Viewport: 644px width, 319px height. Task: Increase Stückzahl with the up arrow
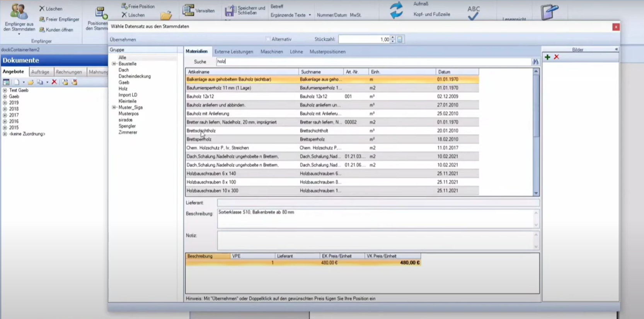(x=393, y=38)
